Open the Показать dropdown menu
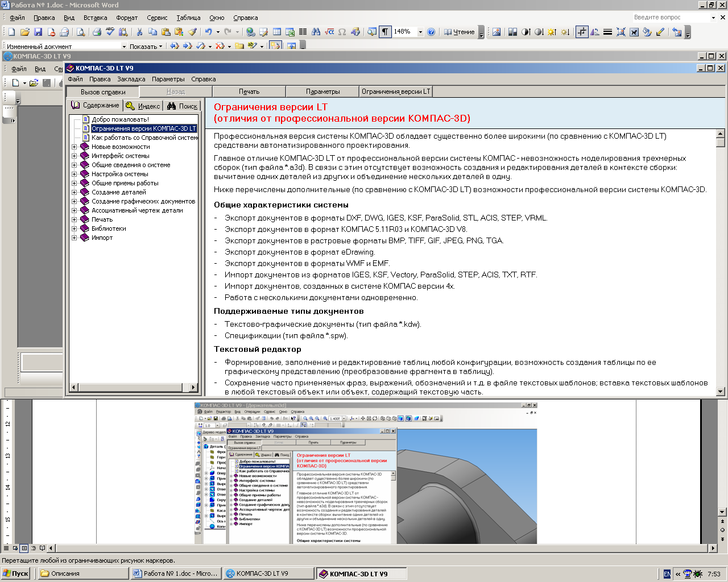728x582 pixels. [146, 46]
